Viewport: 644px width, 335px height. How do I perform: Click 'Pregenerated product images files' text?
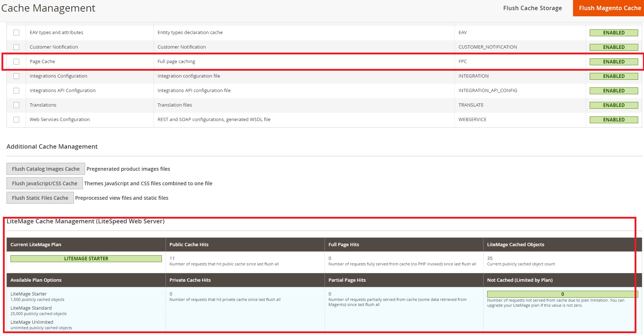[x=128, y=169]
